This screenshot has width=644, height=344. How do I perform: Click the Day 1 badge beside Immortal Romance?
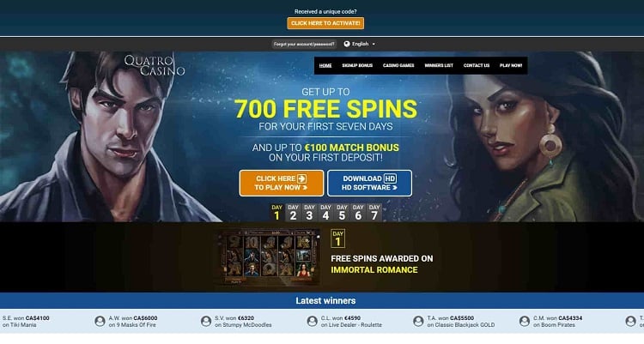point(338,238)
